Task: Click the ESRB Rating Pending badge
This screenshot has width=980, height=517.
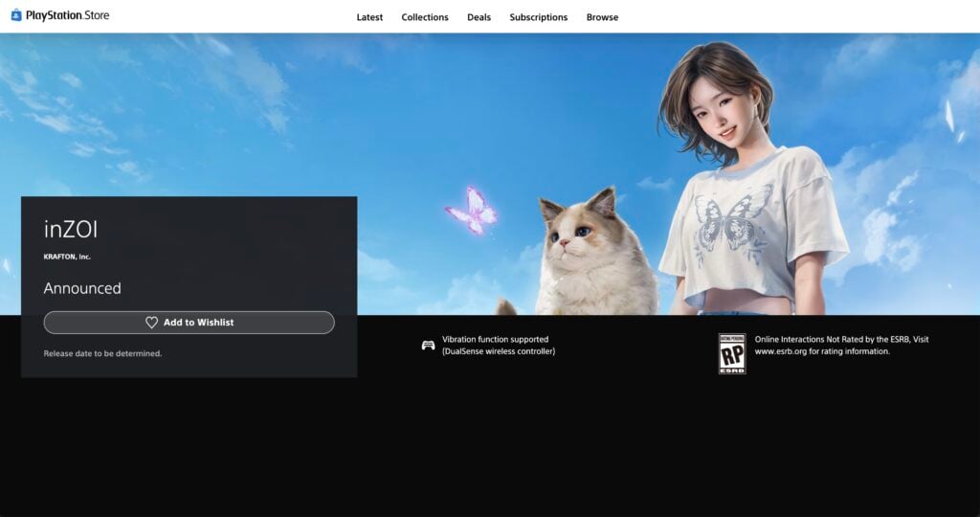Action: tap(732, 353)
